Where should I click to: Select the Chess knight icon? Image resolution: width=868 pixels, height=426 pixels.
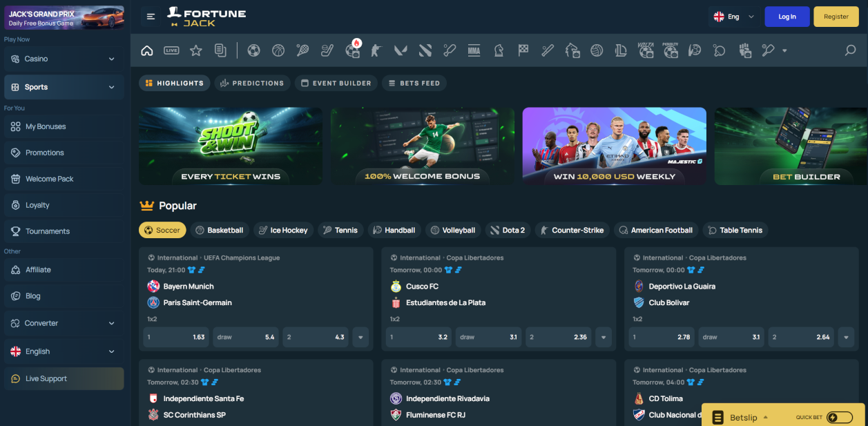click(x=499, y=50)
